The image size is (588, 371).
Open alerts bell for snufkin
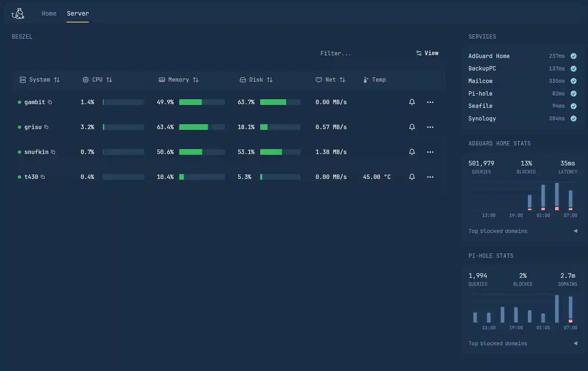[412, 152]
